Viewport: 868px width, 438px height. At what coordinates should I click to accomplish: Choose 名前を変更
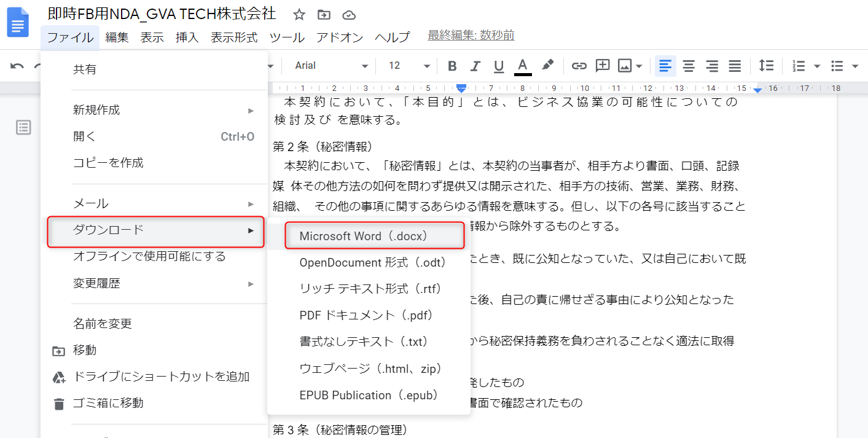click(x=154, y=323)
